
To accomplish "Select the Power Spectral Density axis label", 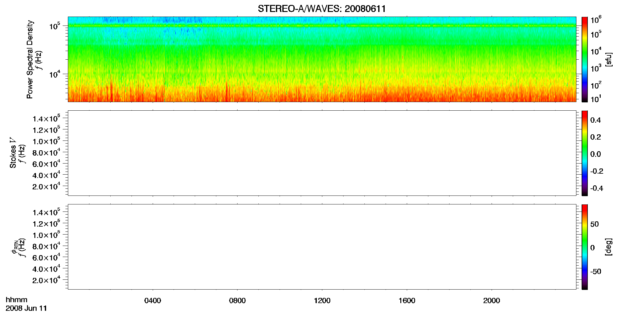I will (x=29, y=59).
